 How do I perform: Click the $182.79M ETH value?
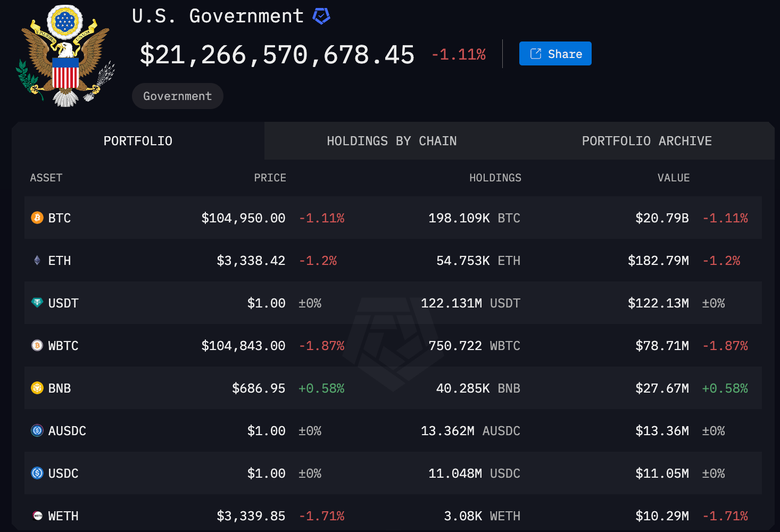659,261
